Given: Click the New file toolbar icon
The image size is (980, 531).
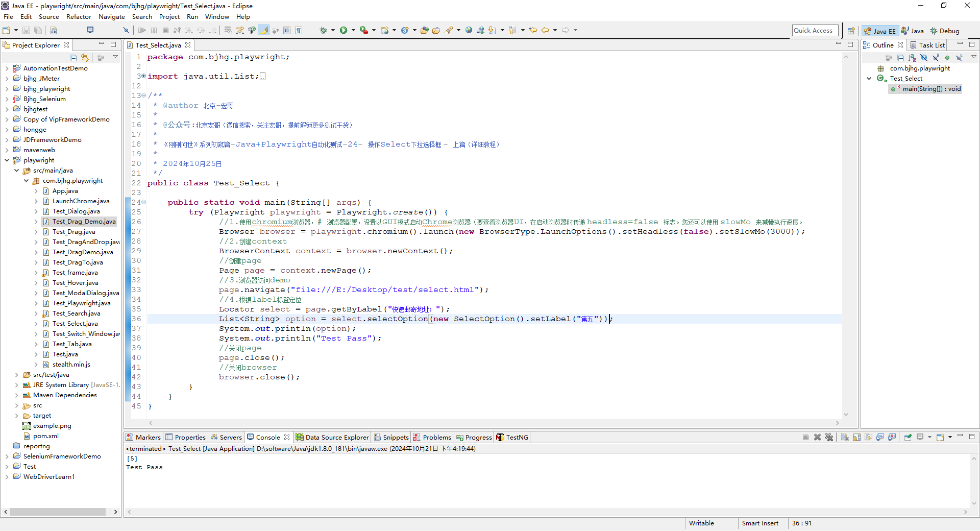Looking at the screenshot, I should (x=7, y=30).
